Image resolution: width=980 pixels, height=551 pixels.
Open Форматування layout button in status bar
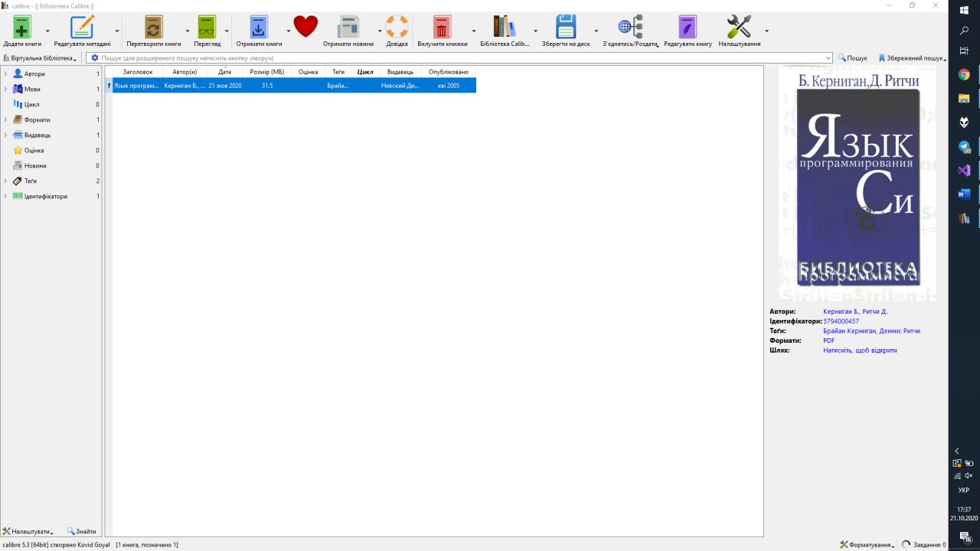click(867, 545)
